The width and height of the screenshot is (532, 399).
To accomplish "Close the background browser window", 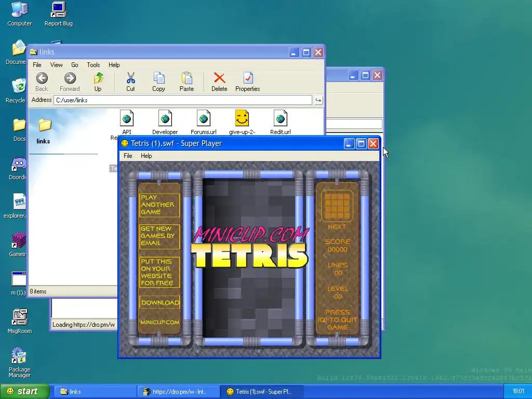I will coord(377,75).
